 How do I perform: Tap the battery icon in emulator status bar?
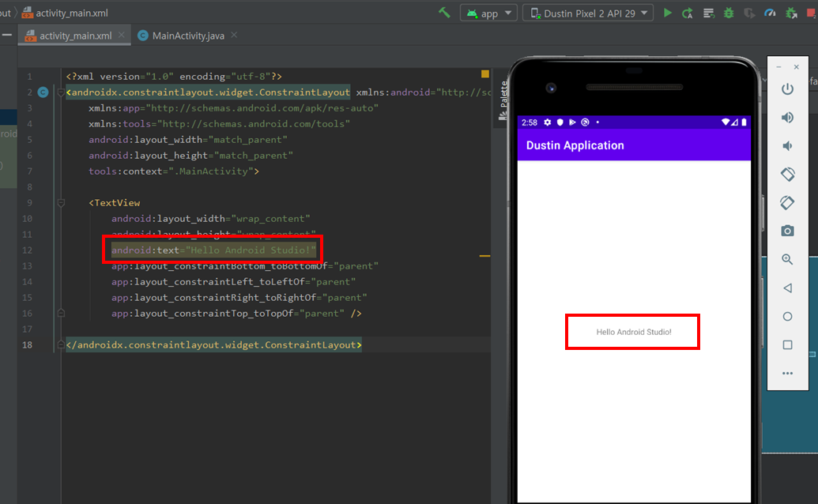coord(744,122)
